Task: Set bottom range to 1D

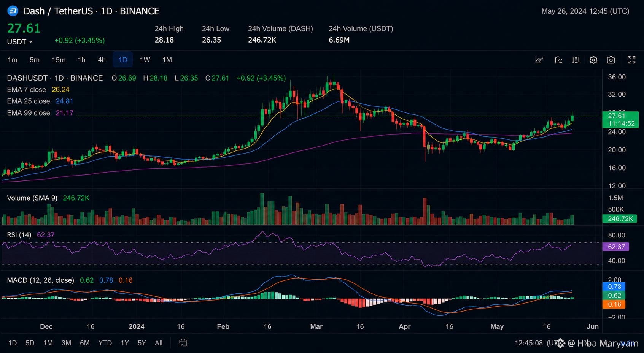Action: tap(13, 343)
